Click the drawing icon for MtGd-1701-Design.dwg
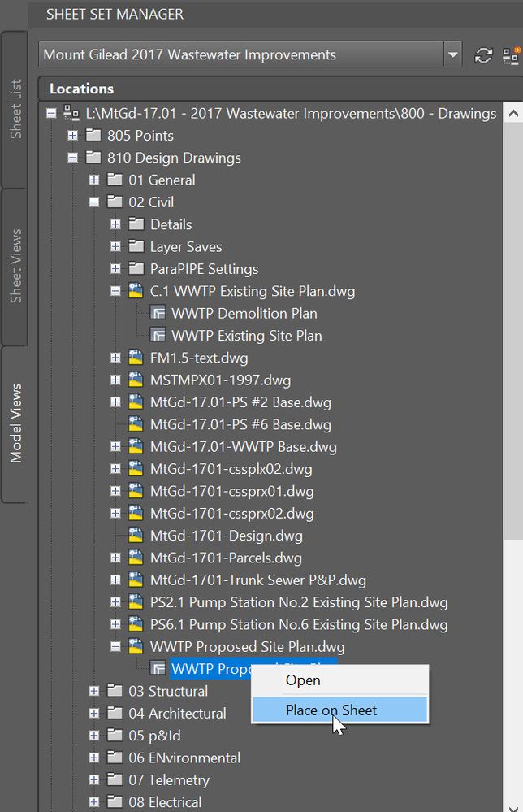This screenshot has height=812, width=523. point(136,536)
